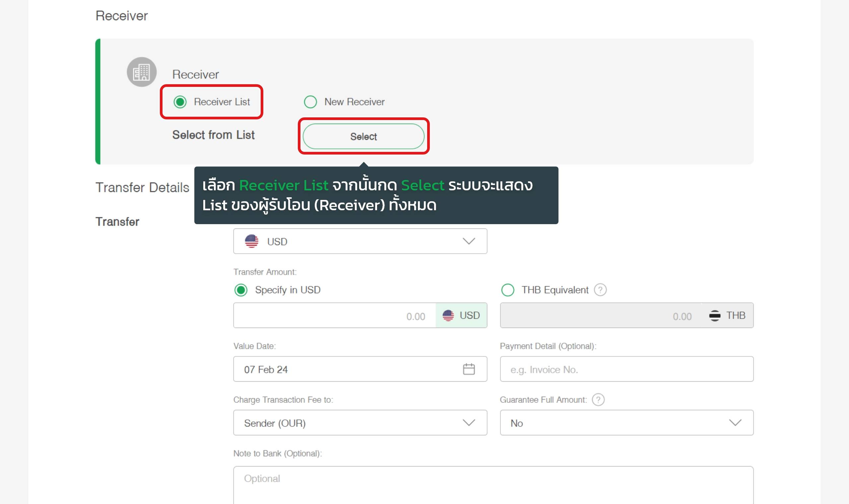Image resolution: width=849 pixels, height=504 pixels.
Task: Click the THB flag badge icon
Action: point(714,315)
